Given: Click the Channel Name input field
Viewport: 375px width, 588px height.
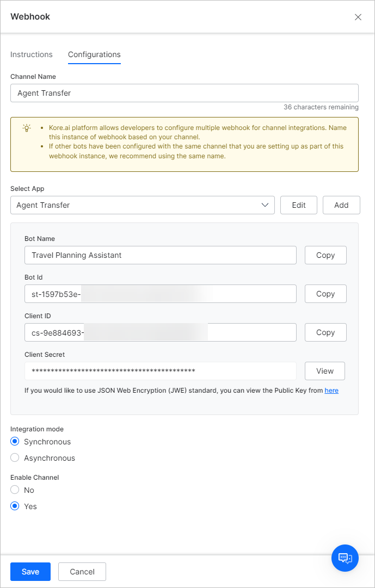Looking at the screenshot, I should [x=184, y=93].
